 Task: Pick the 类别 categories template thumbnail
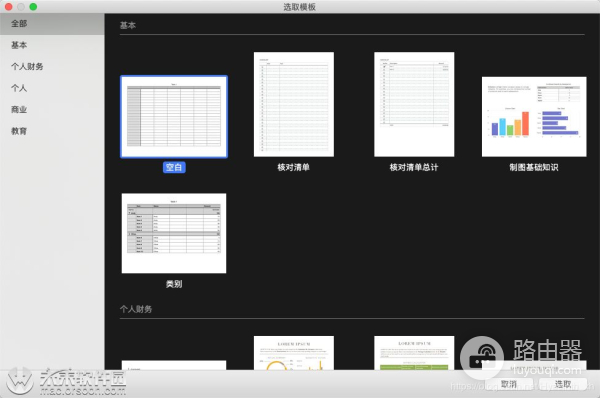coord(174,233)
